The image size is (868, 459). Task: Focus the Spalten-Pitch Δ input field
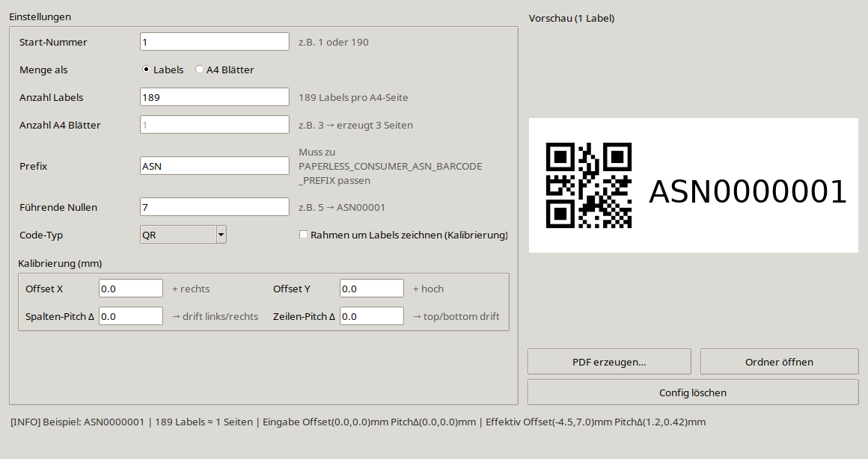click(131, 315)
